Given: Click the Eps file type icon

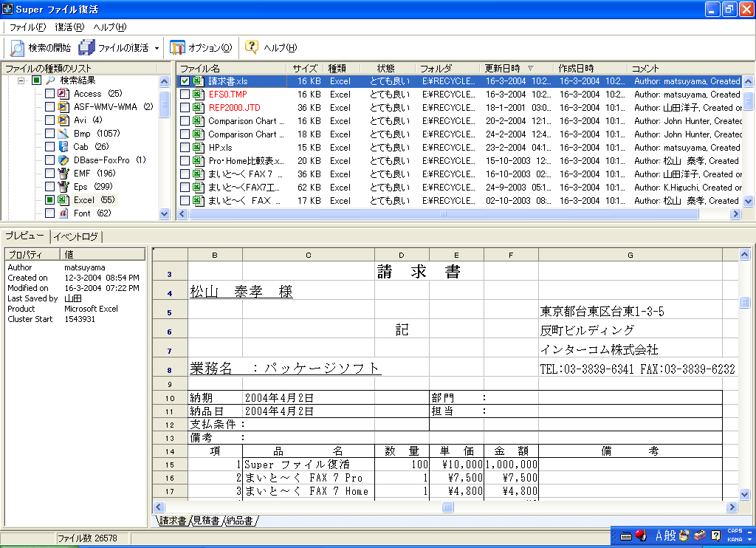Looking at the screenshot, I should [63, 186].
